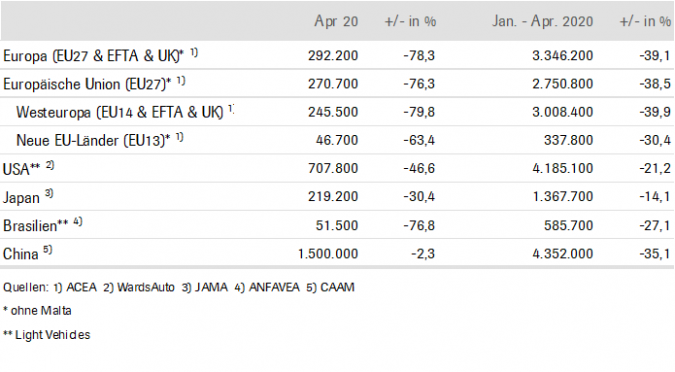Viewport: 675px width, 372px height.
Task: Click the 1.500.000 value for China
Action: pos(328,254)
